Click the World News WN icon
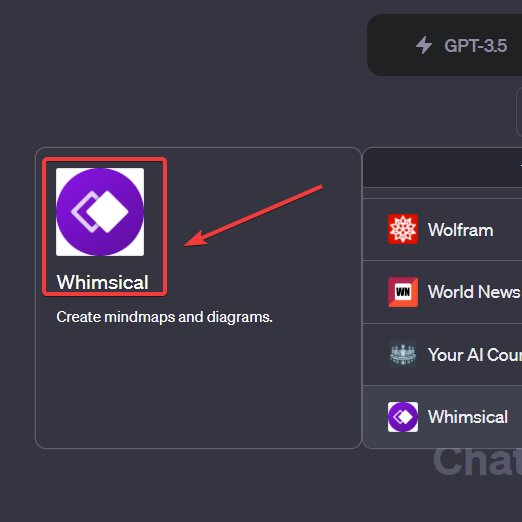The width and height of the screenshot is (522, 522). (x=403, y=292)
